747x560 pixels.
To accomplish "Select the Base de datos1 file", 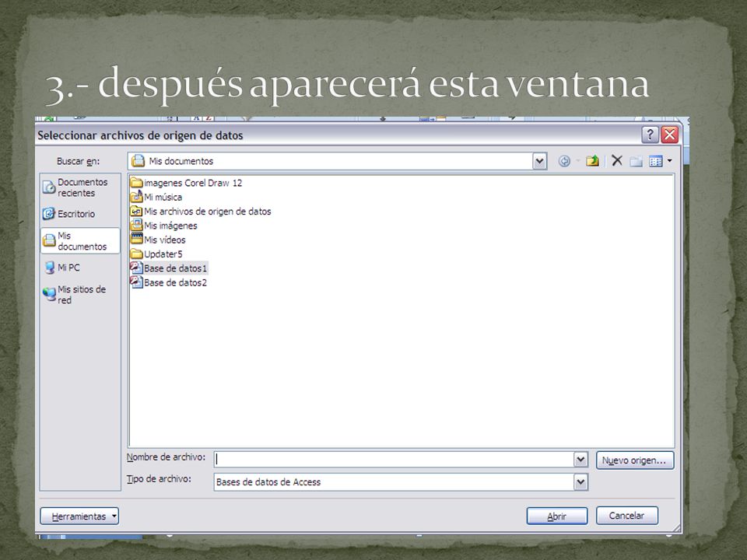I will 169,268.
